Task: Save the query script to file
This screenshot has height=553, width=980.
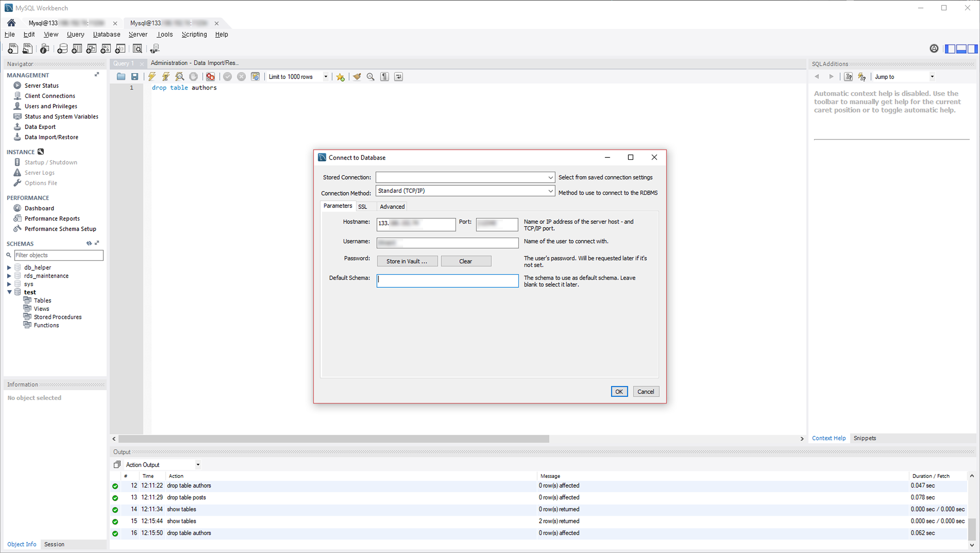Action: [x=135, y=77]
